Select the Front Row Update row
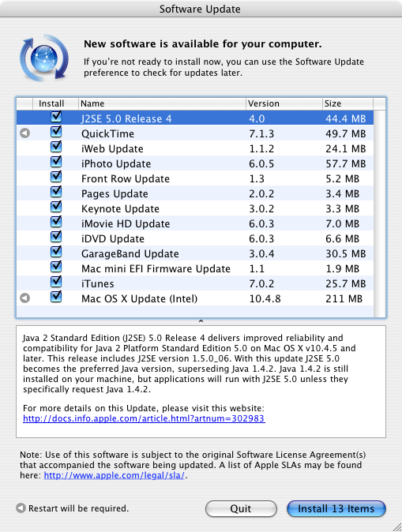 tap(195, 178)
